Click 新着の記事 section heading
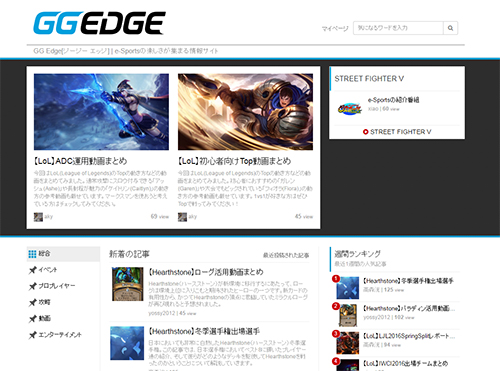Viewport: 500px width, 371px height. 129,254
